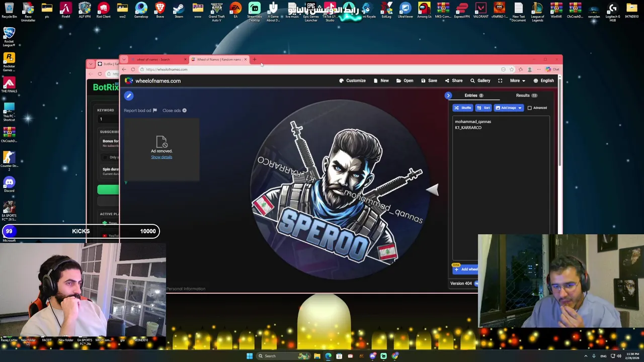Click the wheelofnames.com logo
This screenshot has height=362, width=644.
tap(153, 80)
